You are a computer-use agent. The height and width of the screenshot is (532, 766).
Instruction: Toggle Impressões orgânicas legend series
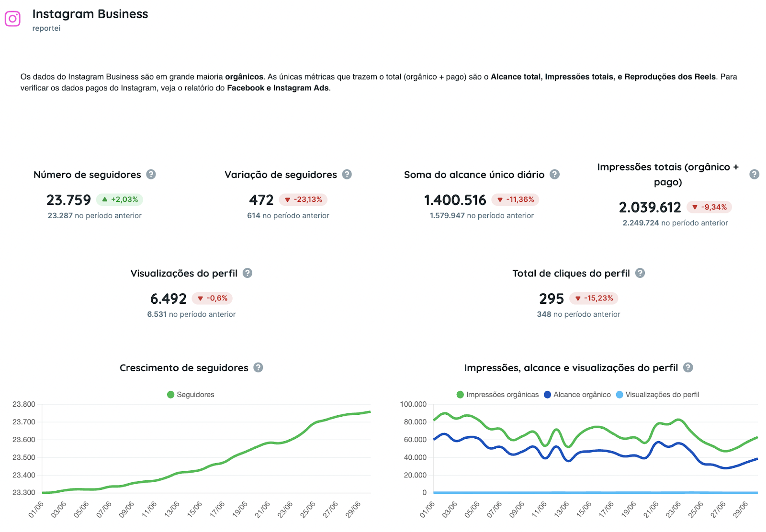[x=497, y=395]
